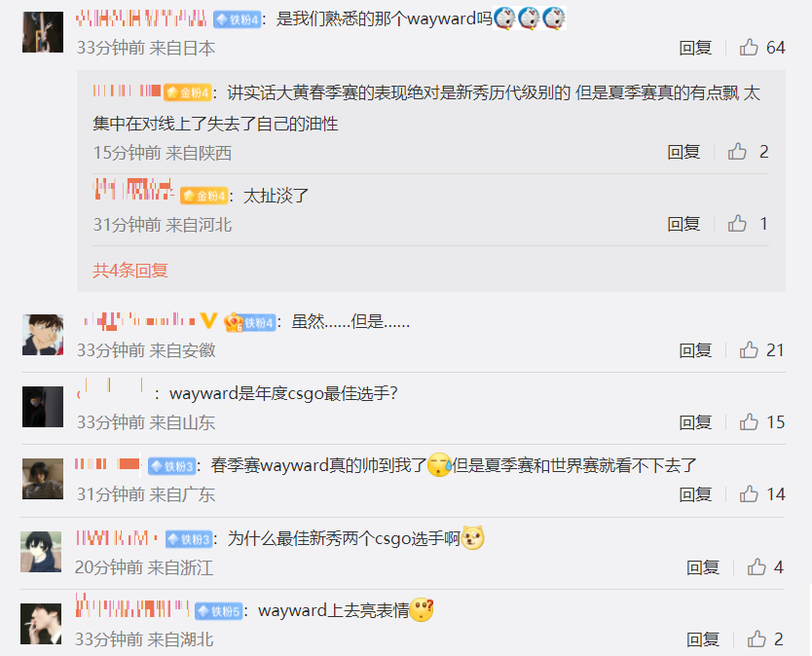Image resolution: width=812 pixels, height=656 pixels.
Task: Like the Guangdong comment with 14 likes
Action: [749, 494]
